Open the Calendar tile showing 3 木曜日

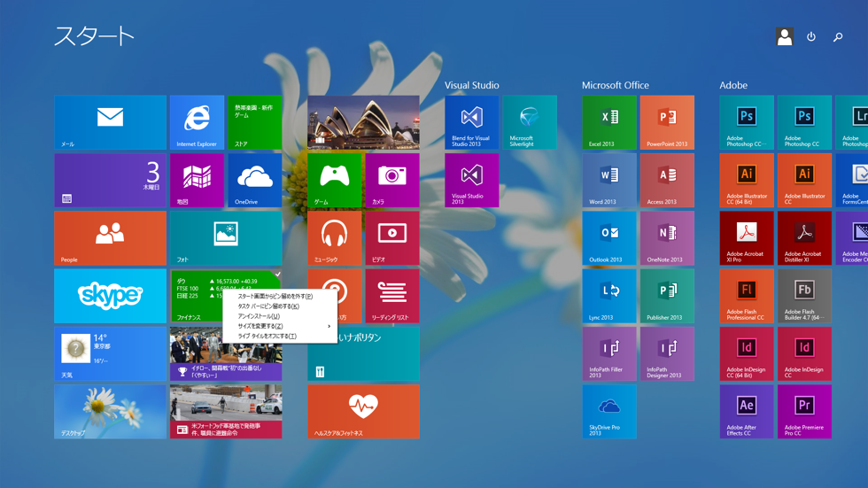pyautogui.click(x=110, y=181)
